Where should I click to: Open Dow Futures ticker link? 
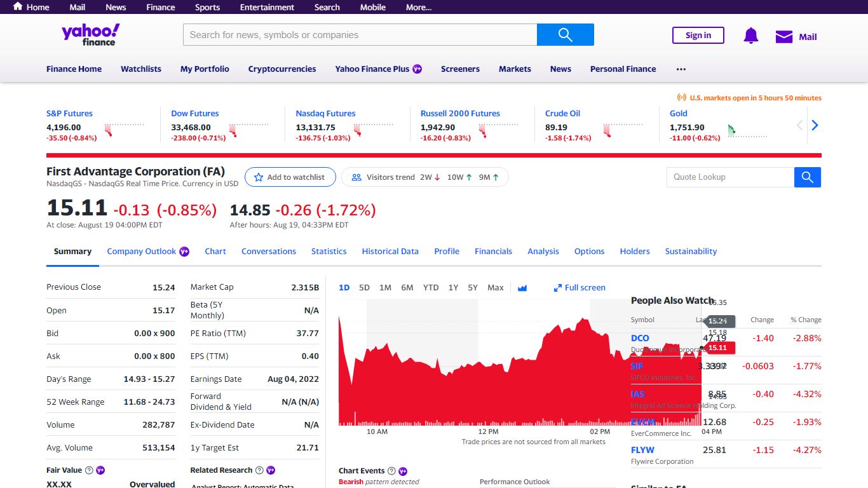(195, 114)
